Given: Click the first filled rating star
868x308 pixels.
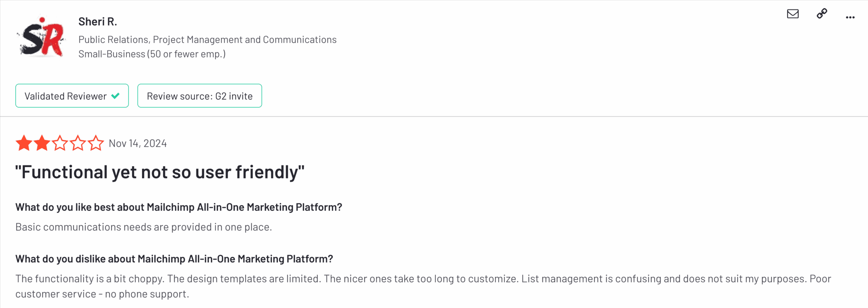Looking at the screenshot, I should 24,143.
